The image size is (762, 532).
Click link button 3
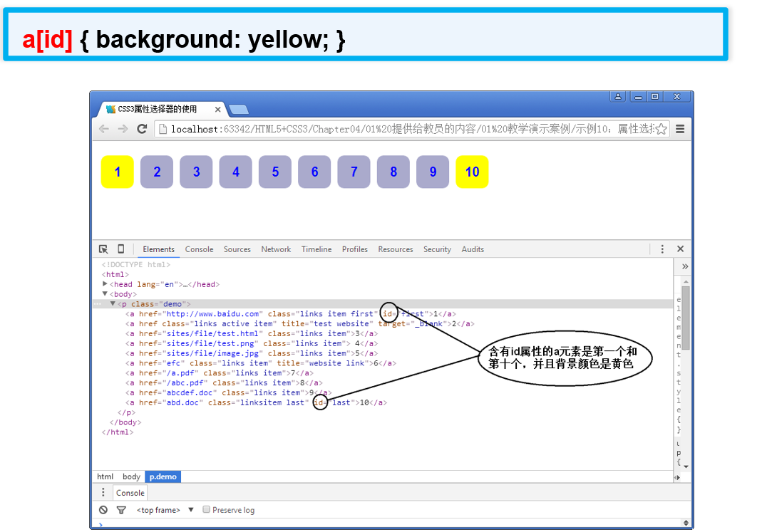tap(196, 172)
